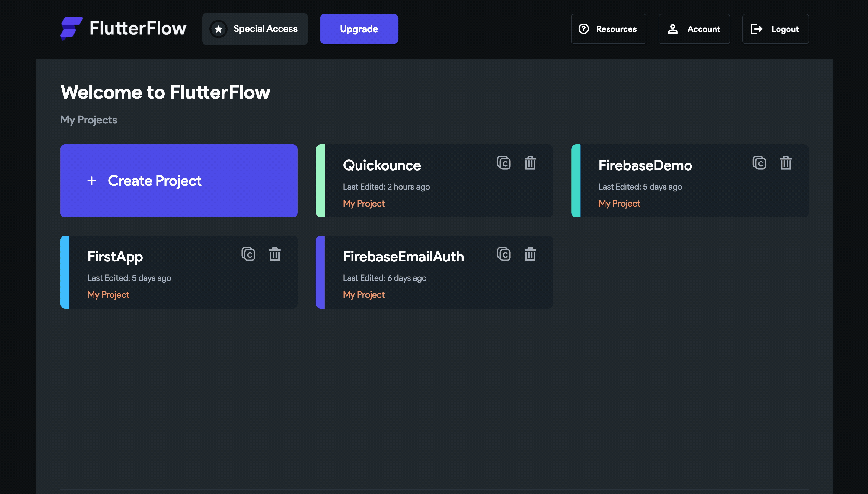Image resolution: width=868 pixels, height=494 pixels.
Task: Click the Upgrade button
Action: 359,29
